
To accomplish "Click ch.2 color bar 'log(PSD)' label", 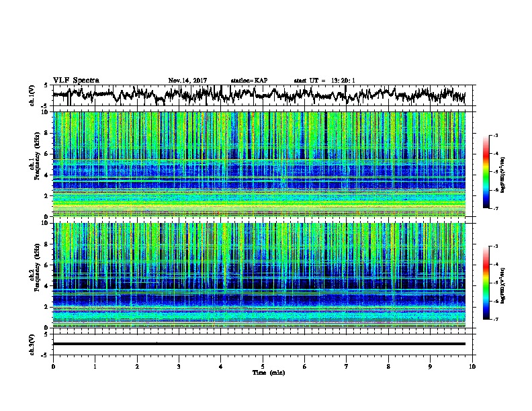I will tap(503, 285).
